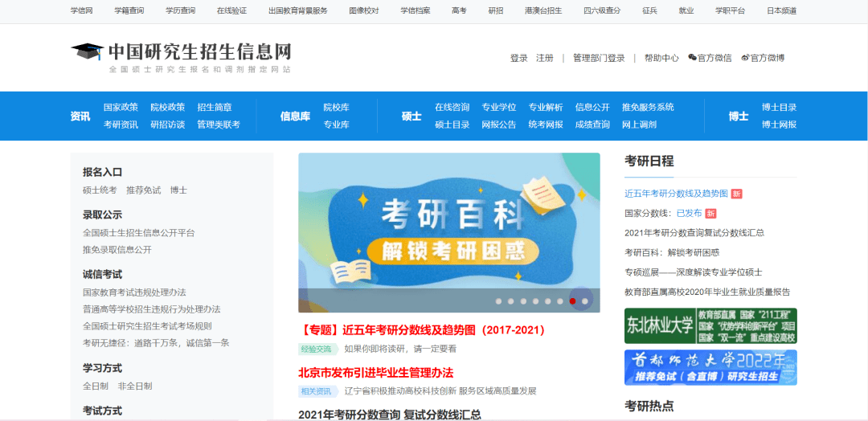Open 成绩查询 in the blue nav

[592, 125]
